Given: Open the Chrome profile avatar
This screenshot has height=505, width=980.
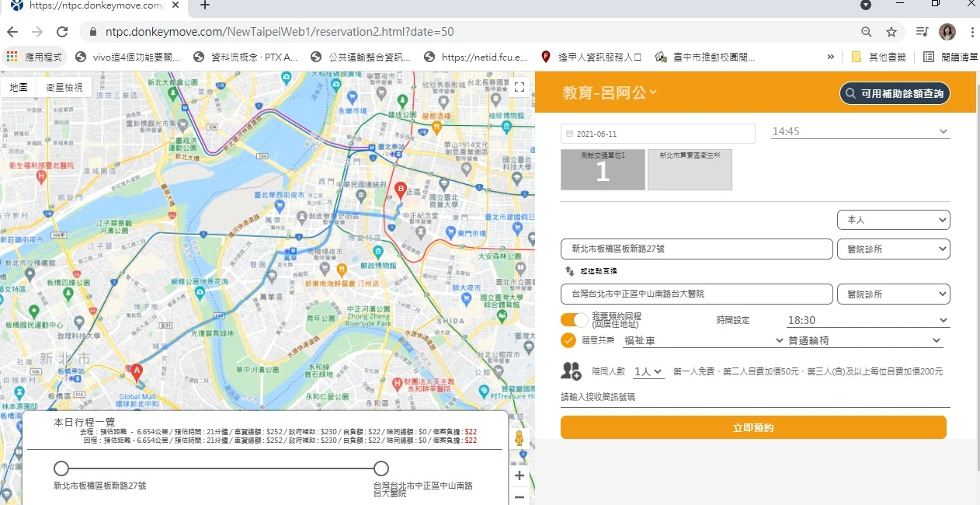Looking at the screenshot, I should click(947, 32).
